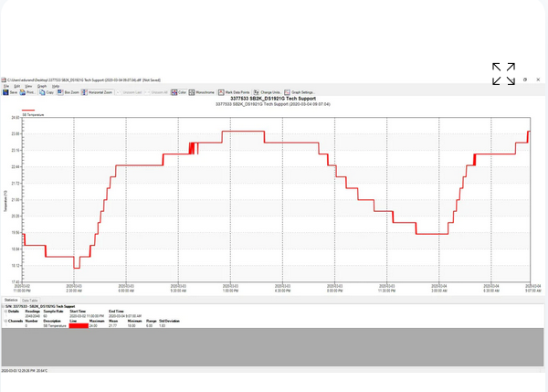Toggle the Color graph mode
Viewport: 548px width, 392px height.
coord(181,92)
